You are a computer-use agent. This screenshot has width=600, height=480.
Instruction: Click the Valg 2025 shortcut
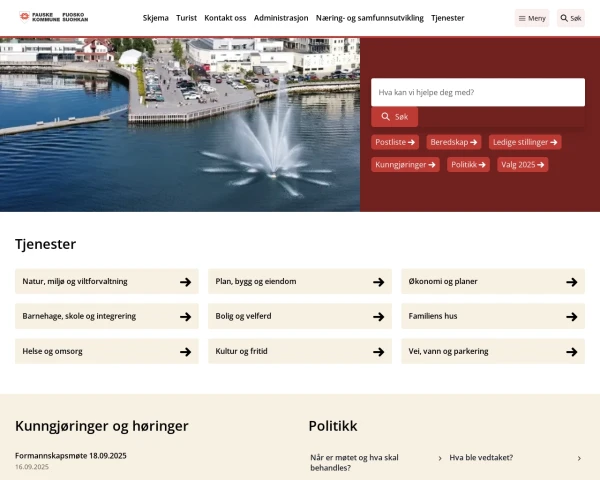[x=522, y=164]
